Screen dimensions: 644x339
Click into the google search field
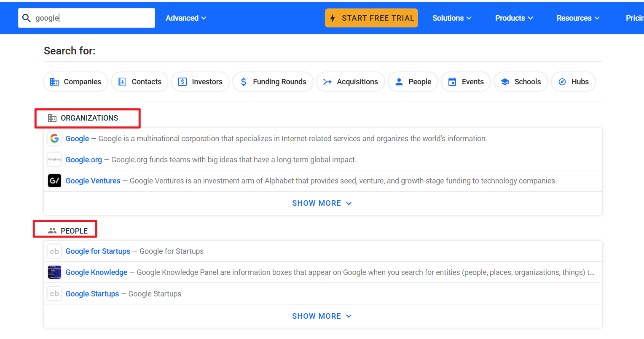pos(87,18)
